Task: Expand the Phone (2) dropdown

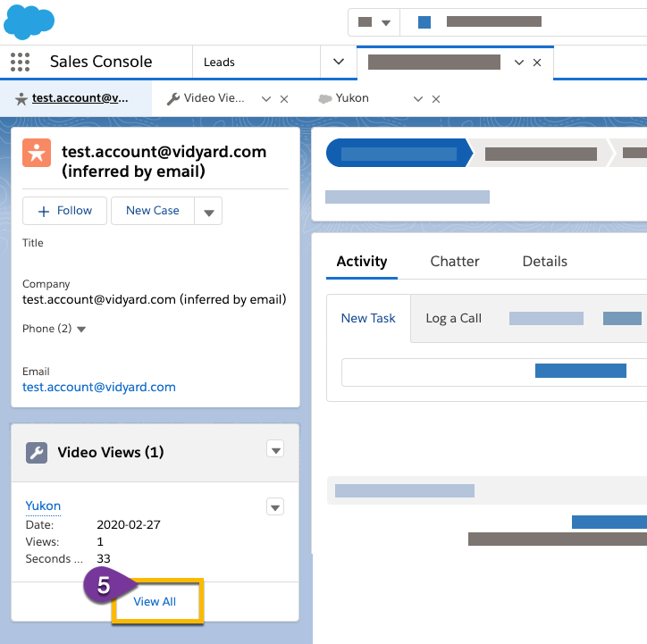Action: (x=81, y=330)
